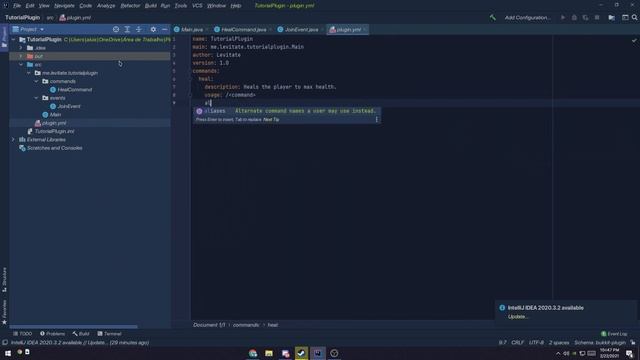Collapse the me.levitate.tutorialplugin package
The height and width of the screenshot is (360, 640).
(29, 73)
